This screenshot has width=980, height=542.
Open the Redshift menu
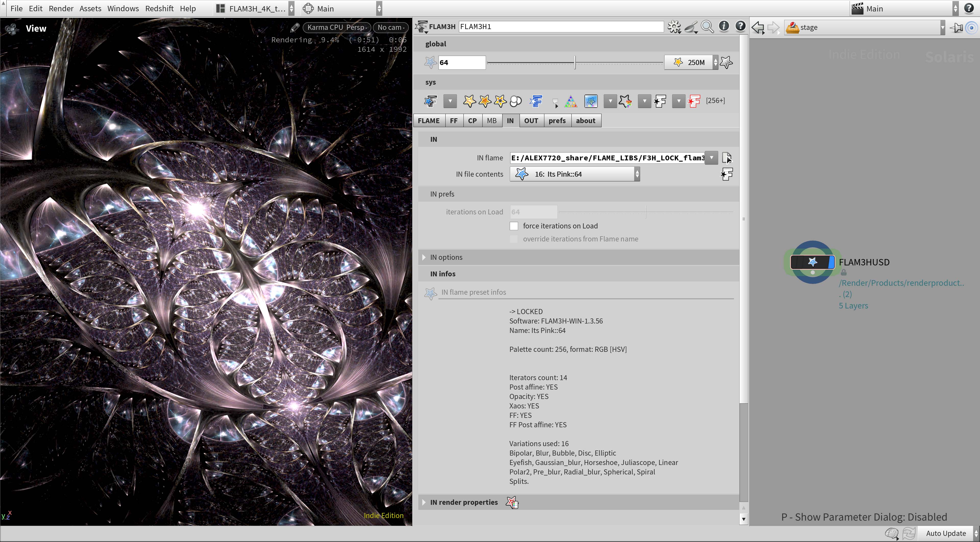coord(160,8)
